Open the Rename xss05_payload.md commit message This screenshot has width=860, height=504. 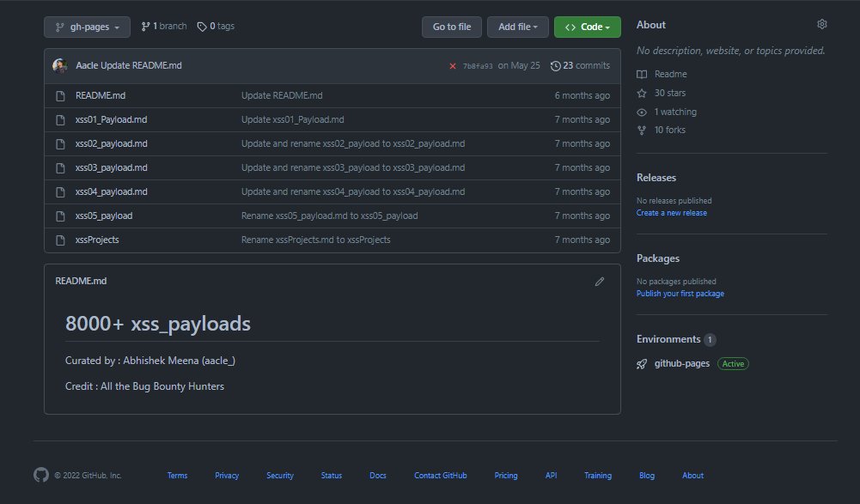click(x=330, y=216)
